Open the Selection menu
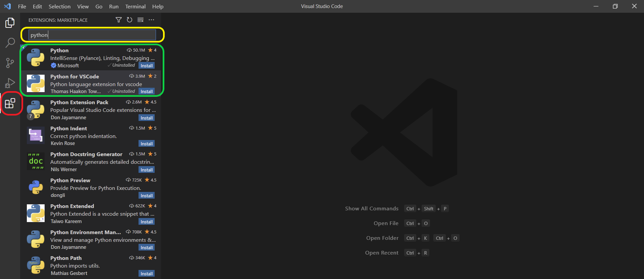644x279 pixels. [59, 6]
